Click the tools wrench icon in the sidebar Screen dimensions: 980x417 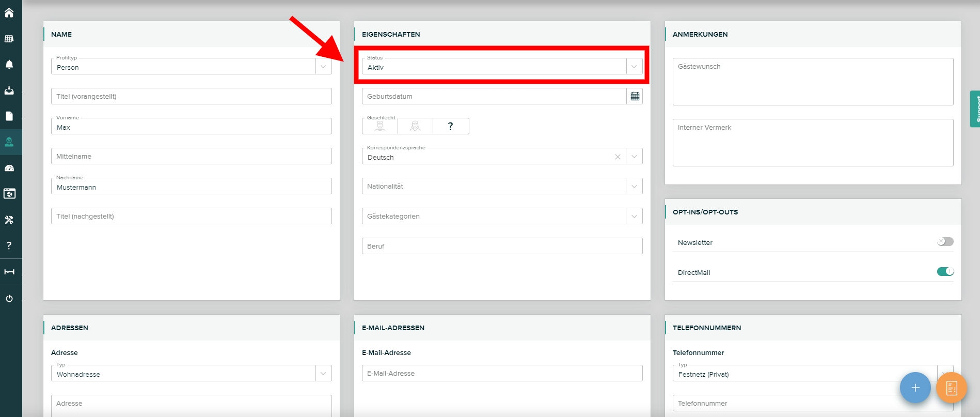(x=9, y=220)
